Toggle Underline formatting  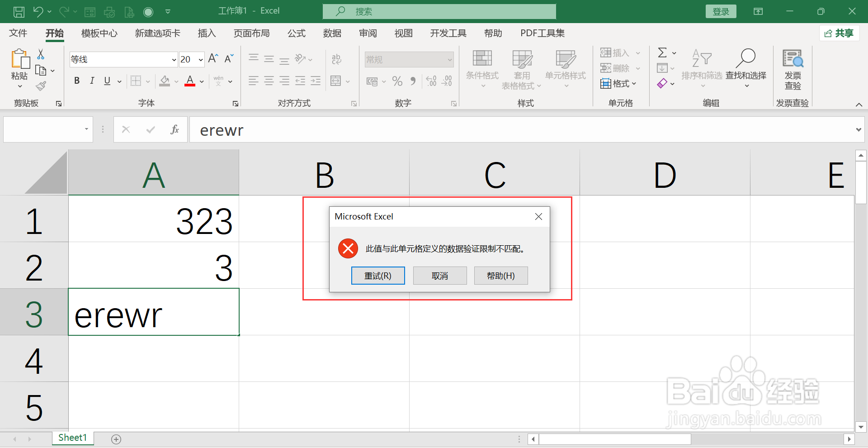(x=107, y=81)
